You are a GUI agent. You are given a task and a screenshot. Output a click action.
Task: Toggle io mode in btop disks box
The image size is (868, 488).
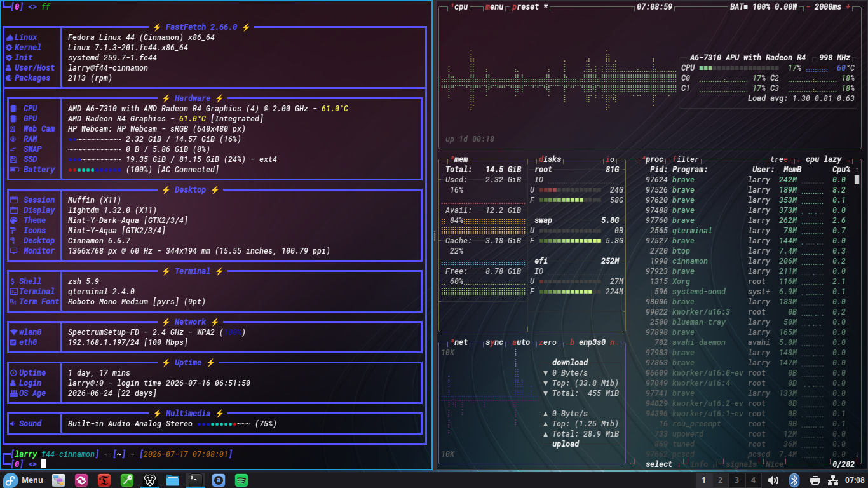click(610, 159)
